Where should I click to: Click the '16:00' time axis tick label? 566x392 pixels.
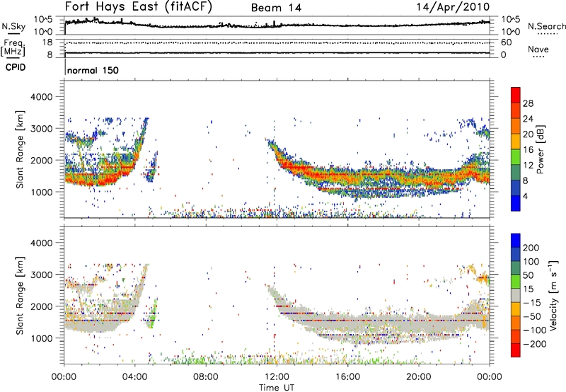pyautogui.click(x=347, y=377)
